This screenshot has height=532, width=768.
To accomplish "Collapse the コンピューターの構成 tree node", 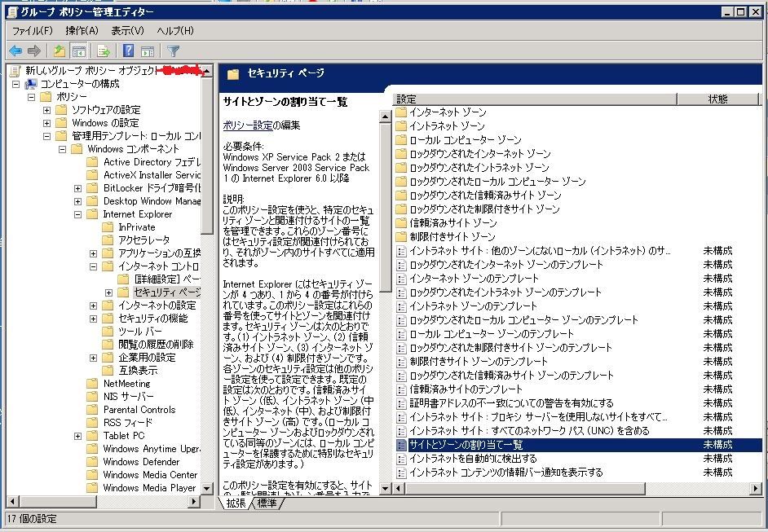I will point(15,84).
